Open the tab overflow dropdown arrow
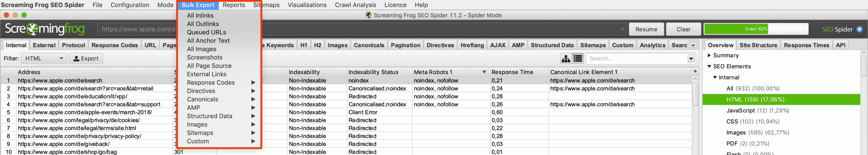Viewport: 868px width, 155px height. 693,45
